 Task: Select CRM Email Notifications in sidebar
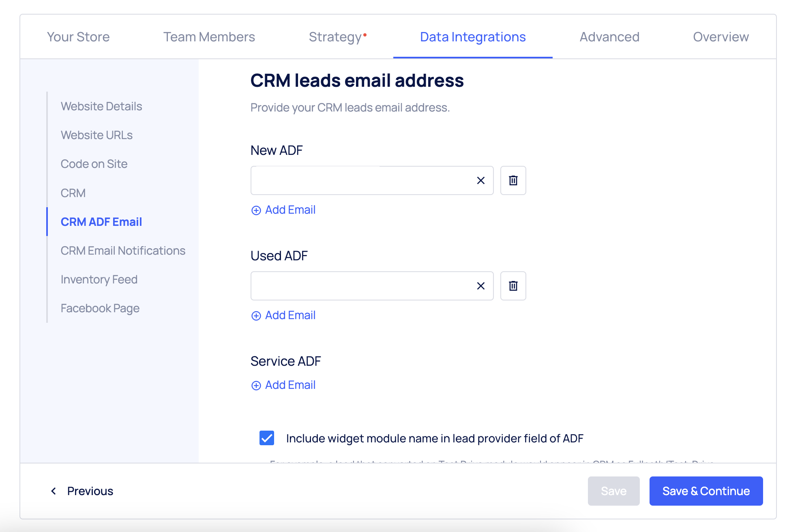(x=123, y=251)
